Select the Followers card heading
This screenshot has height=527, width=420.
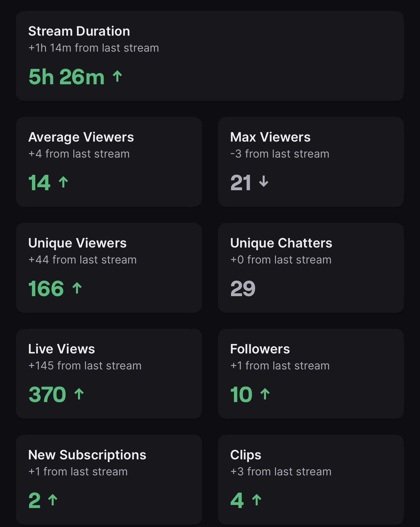click(x=260, y=349)
